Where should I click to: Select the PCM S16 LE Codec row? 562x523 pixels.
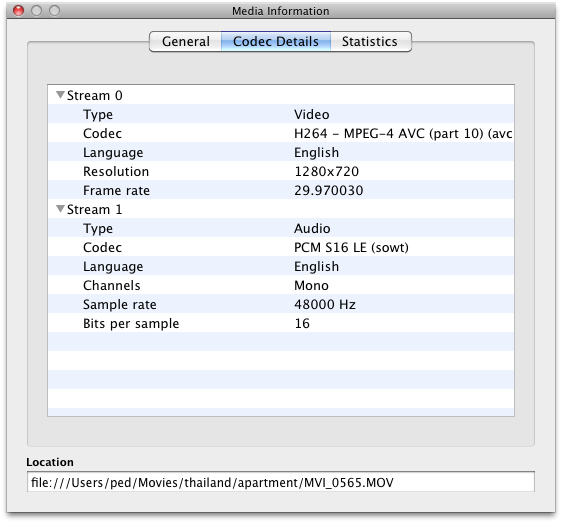[281, 247]
